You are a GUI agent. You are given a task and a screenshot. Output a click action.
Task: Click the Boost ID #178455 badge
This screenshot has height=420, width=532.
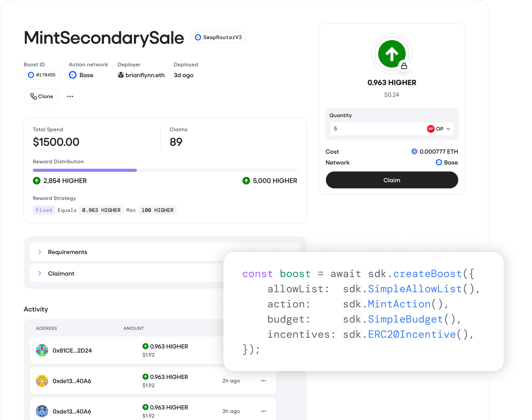(x=42, y=75)
